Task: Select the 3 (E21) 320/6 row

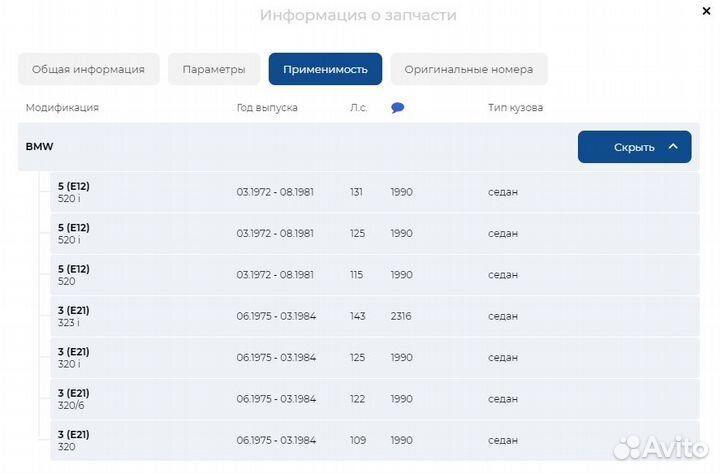Action: click(x=375, y=398)
